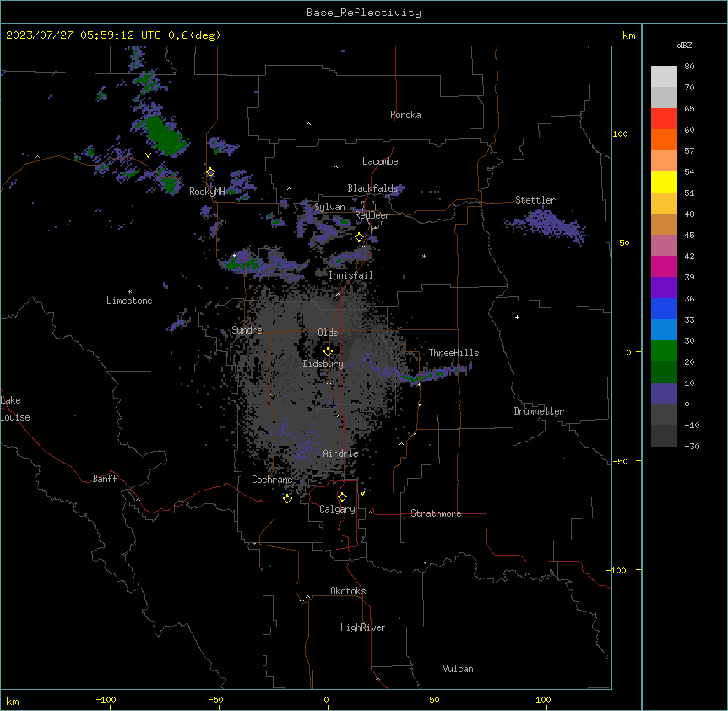Click the green 30 dBZ legend swatch

pos(664,351)
